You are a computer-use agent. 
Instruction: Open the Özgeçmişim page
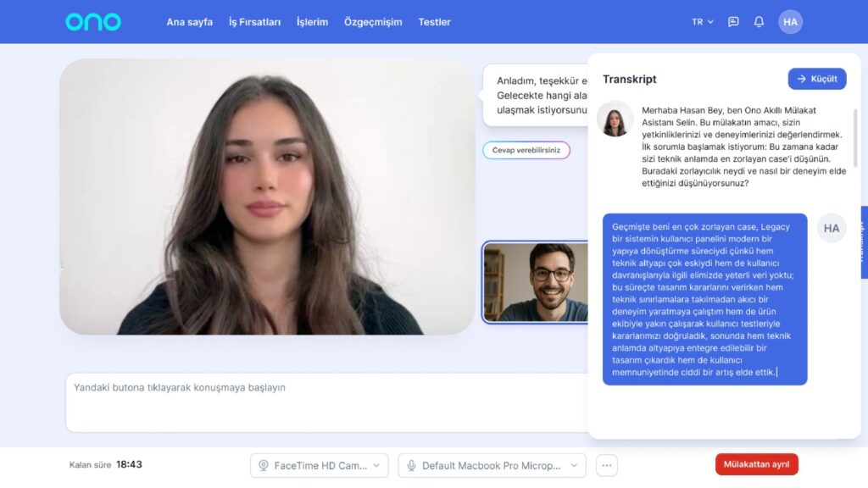[x=373, y=22]
